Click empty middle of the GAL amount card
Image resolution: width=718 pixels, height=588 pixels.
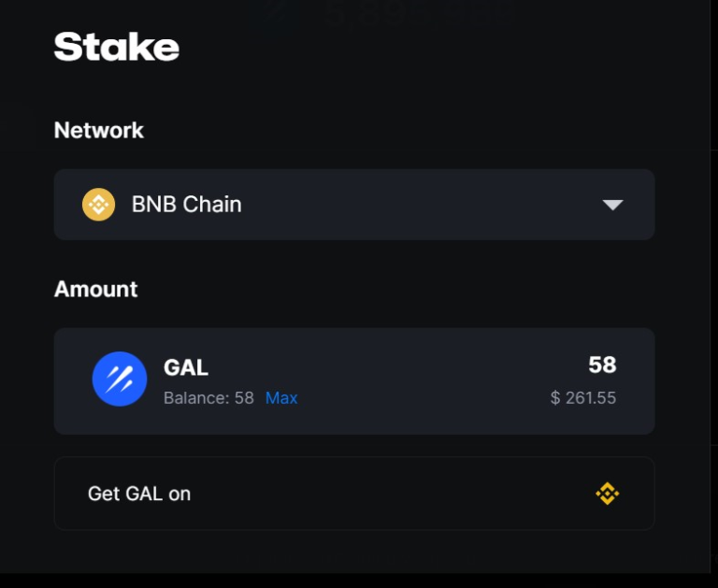click(421, 381)
